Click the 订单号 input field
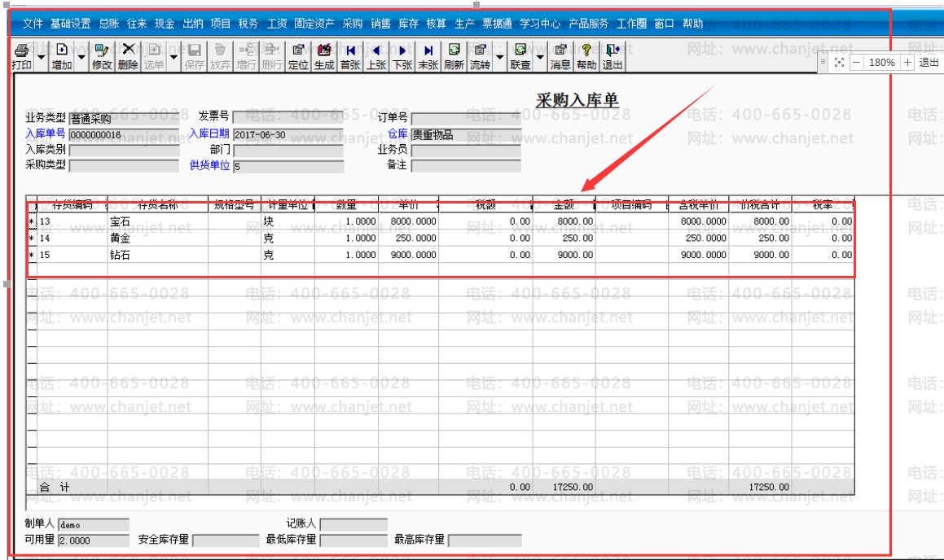944x560 pixels. pos(466,118)
